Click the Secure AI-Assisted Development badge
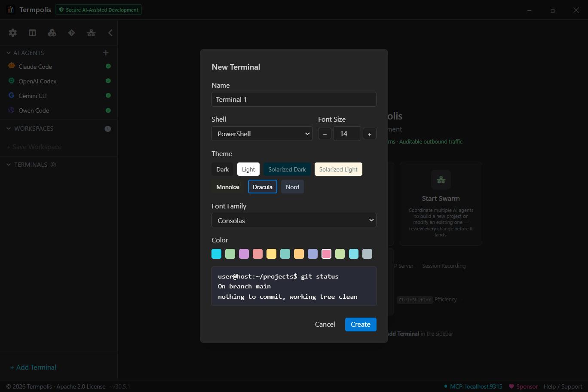Image resolution: width=588 pixels, height=392 pixels. click(x=98, y=10)
